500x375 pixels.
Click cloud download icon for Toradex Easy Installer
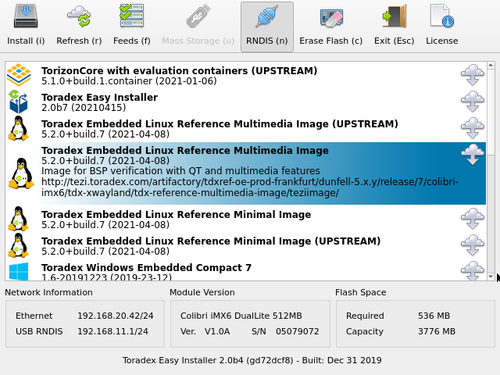(473, 102)
